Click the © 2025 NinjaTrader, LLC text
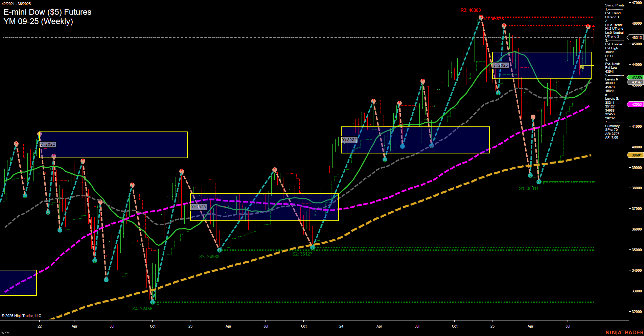The image size is (644, 336). coord(22,315)
